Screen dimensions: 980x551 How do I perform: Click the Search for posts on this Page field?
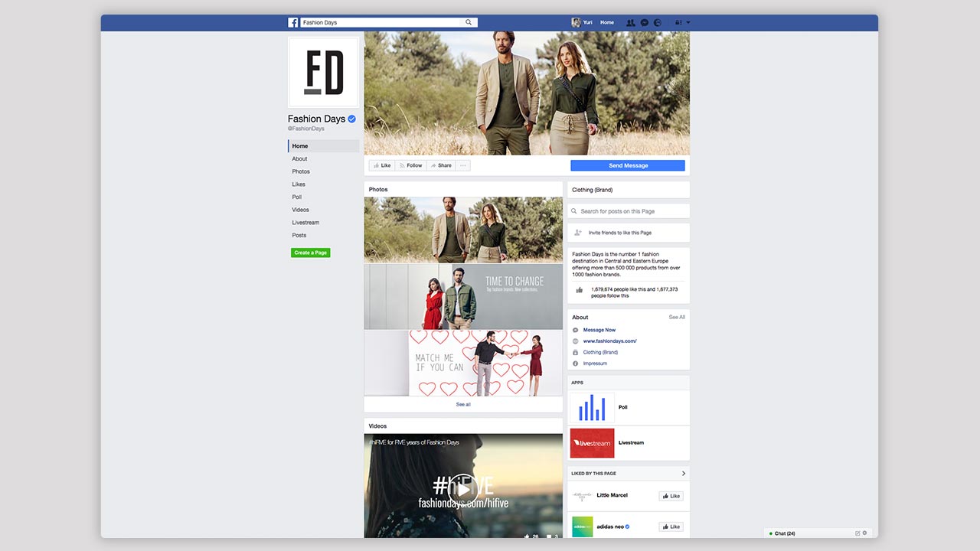[629, 211]
